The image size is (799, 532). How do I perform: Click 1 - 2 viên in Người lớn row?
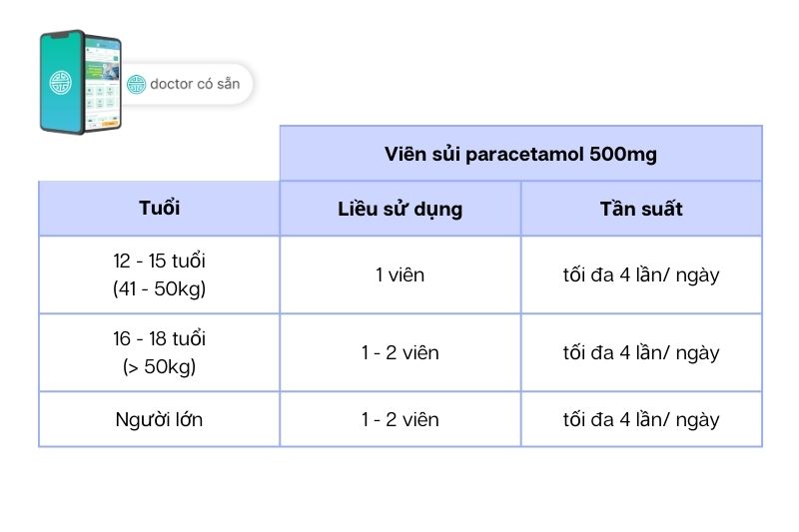[399, 419]
